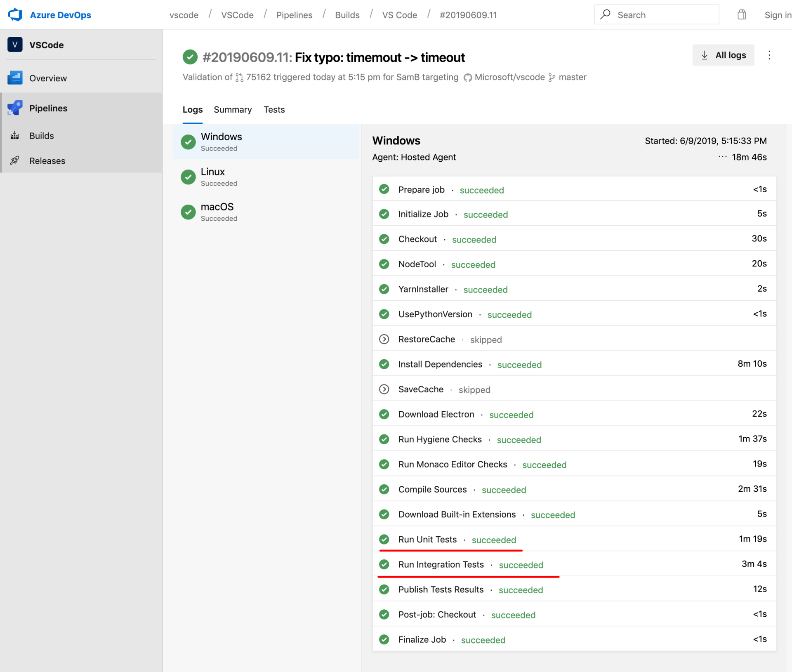Open Releases via its rocket icon
Screen dimensions: 792x672
click(x=15, y=160)
